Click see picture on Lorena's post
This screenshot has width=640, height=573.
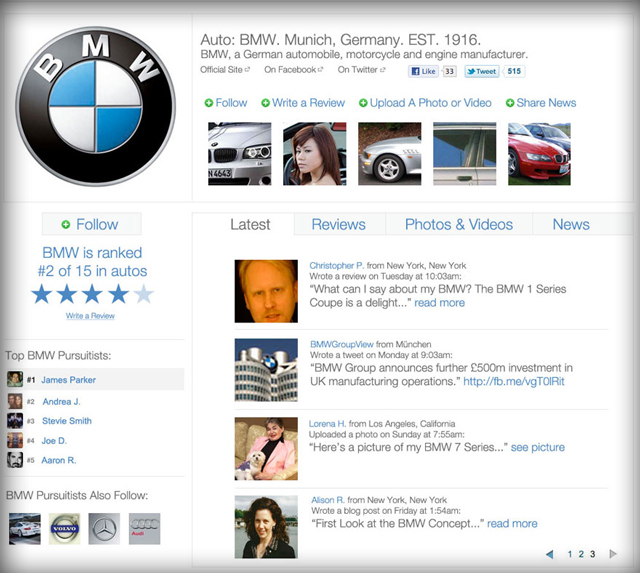[538, 447]
